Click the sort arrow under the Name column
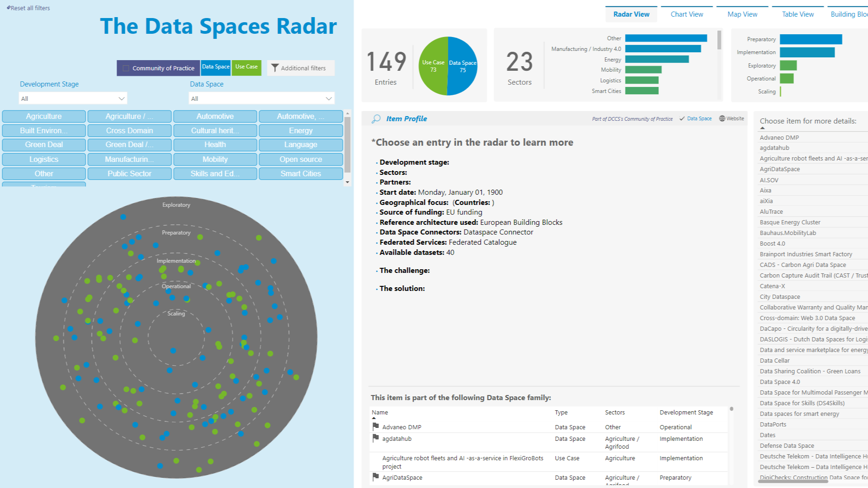Viewport: 868px width, 488px height. [374, 417]
